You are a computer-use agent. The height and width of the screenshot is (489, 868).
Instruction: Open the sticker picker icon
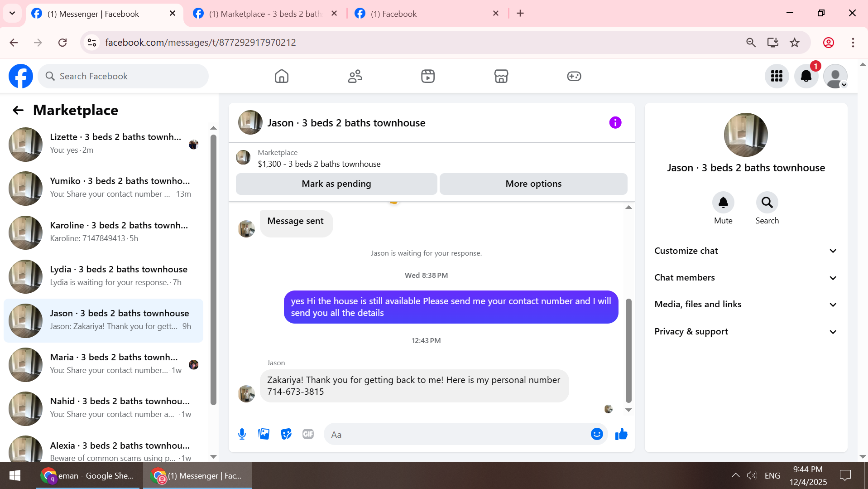(x=286, y=434)
